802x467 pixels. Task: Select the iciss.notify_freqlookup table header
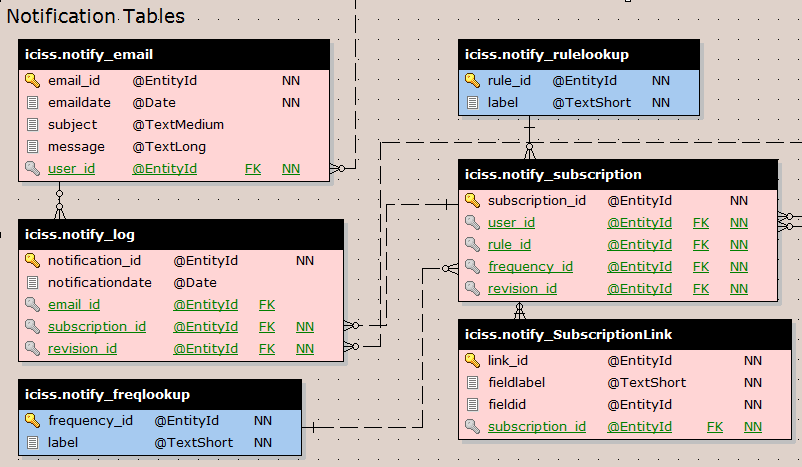coord(159,394)
